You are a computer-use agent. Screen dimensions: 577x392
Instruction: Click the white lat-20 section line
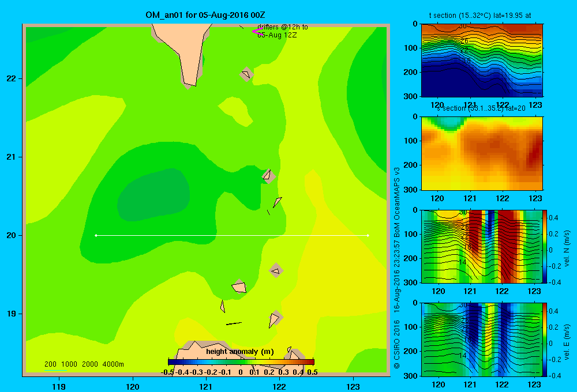pos(232,235)
